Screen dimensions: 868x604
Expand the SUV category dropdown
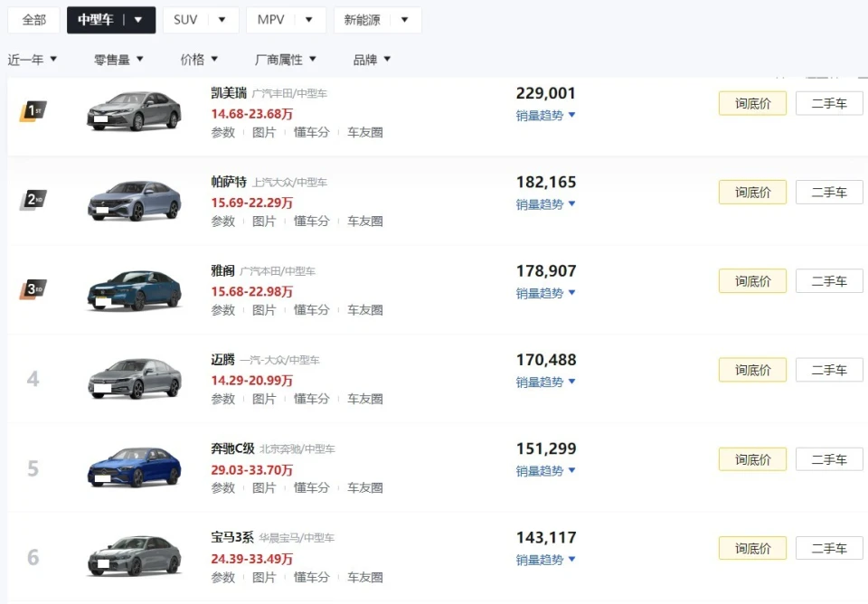point(222,20)
